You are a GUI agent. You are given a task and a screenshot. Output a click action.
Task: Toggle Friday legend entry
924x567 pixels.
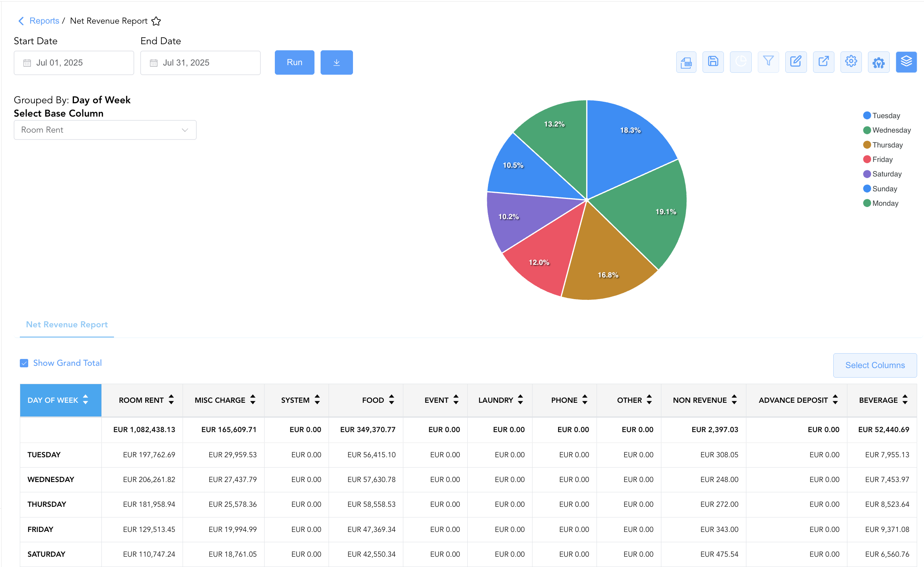[x=878, y=159]
